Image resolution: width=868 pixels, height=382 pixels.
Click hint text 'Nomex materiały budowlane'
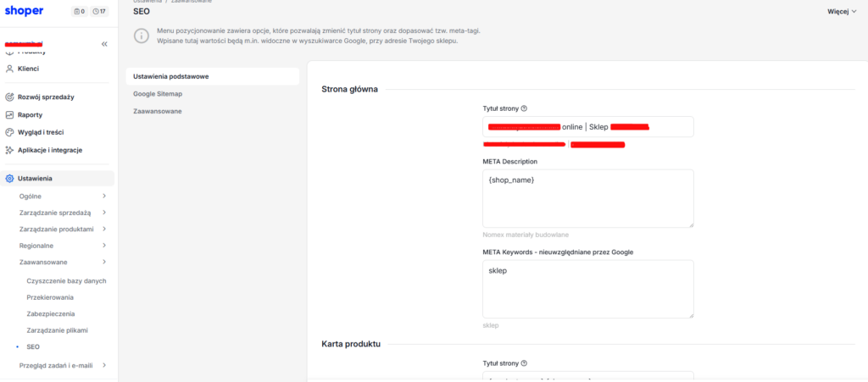tap(526, 235)
